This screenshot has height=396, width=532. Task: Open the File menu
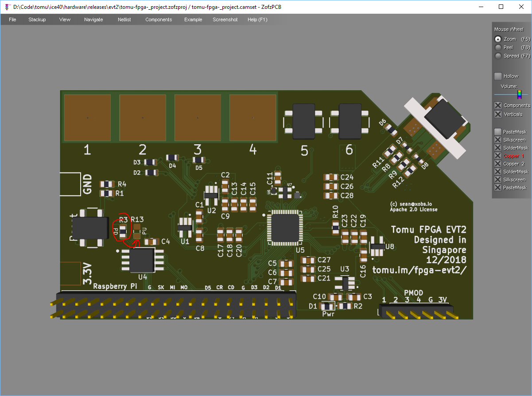click(12, 19)
